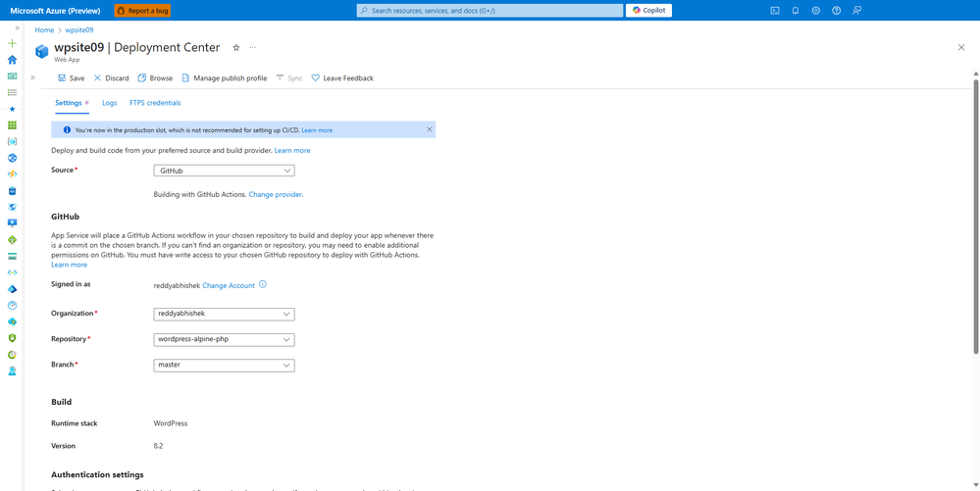
Task: Open All services list icon
Action: 12,92
